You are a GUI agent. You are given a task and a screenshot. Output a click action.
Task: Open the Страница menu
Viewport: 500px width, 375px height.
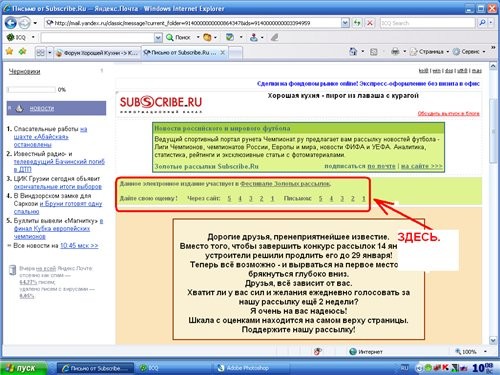(x=429, y=52)
